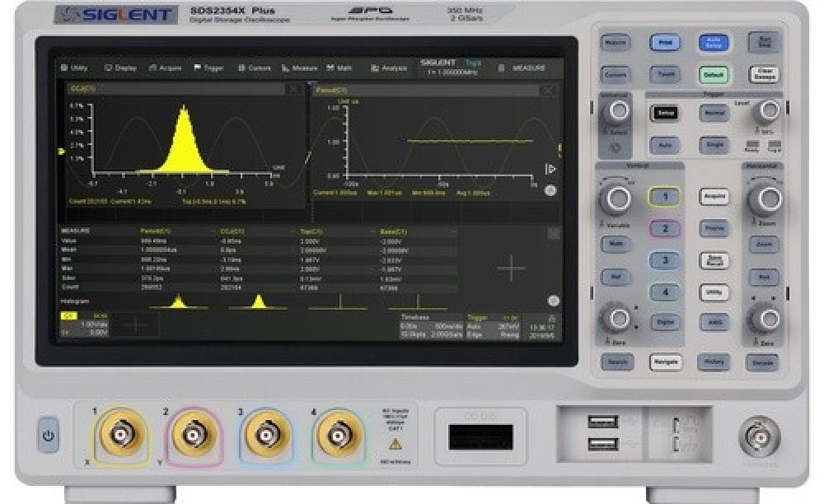Open the Analysis menu on screen
824x504 pixels.
(389, 68)
